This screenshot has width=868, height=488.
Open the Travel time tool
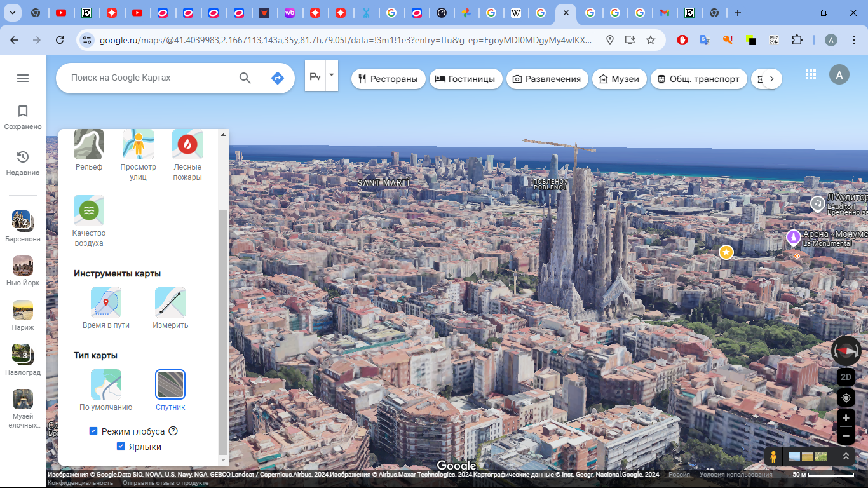106,303
